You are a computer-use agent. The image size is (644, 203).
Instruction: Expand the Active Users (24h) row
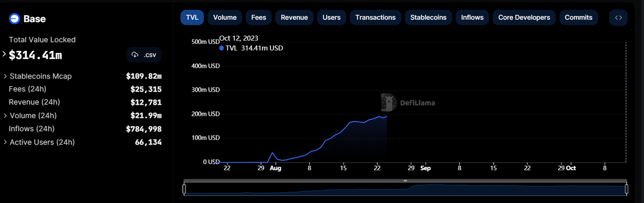5,143
